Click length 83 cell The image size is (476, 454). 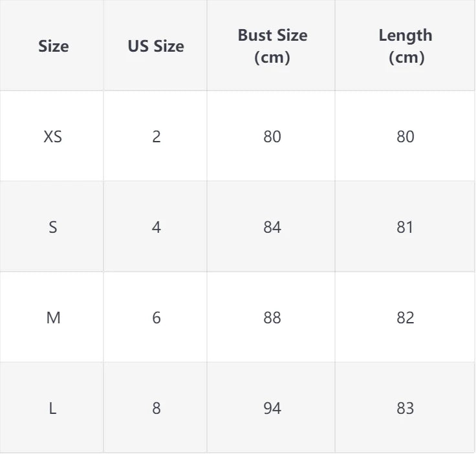click(406, 408)
